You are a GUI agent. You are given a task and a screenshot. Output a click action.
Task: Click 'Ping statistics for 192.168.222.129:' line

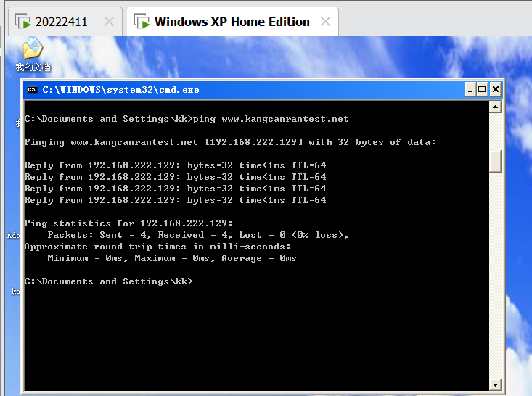(x=128, y=223)
